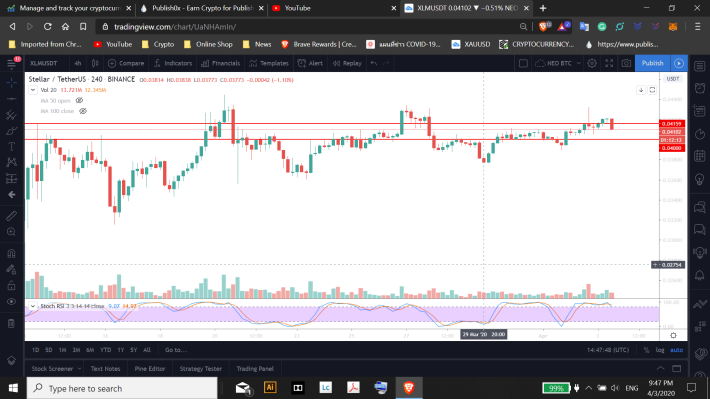This screenshot has height=399, width=710.
Task: Open the Strategy Tester tab
Action: [201, 369]
